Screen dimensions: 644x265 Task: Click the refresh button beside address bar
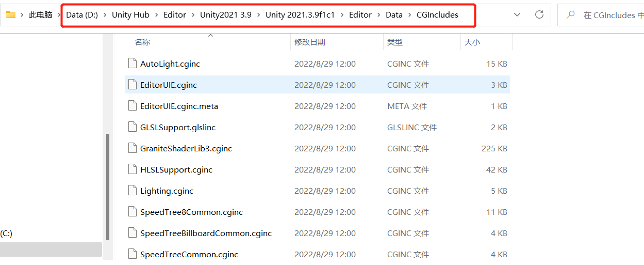(539, 15)
